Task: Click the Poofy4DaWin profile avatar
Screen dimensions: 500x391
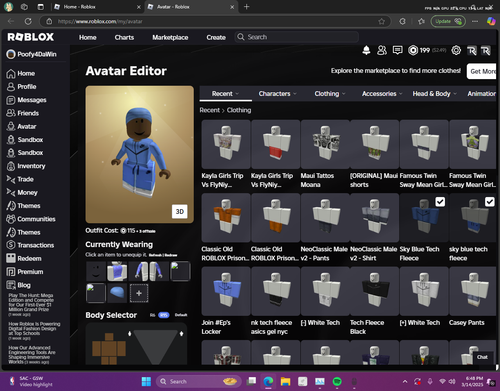Action: tap(11, 54)
